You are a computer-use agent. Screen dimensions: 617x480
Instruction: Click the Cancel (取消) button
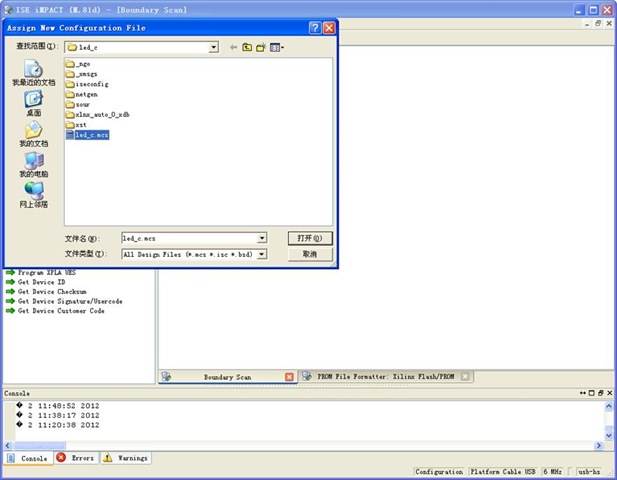pyautogui.click(x=309, y=254)
